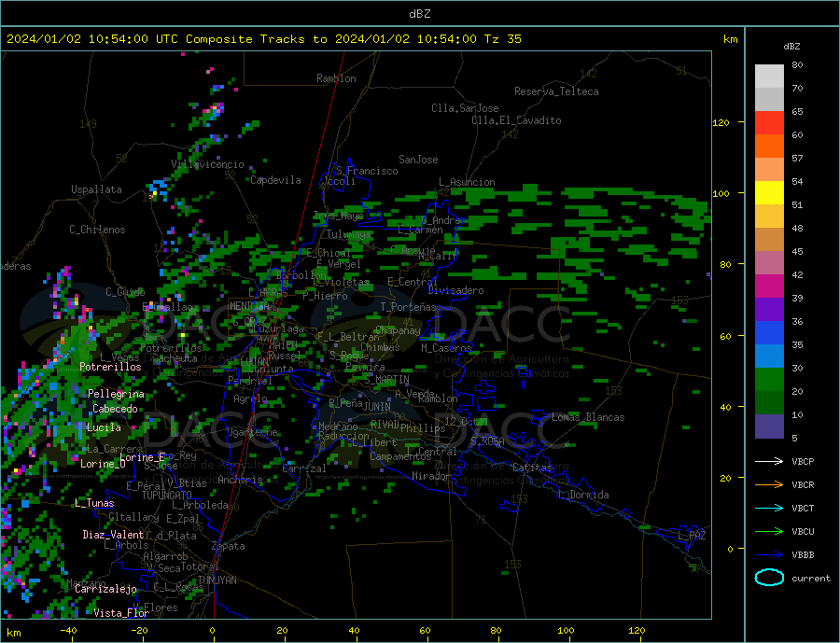Image resolution: width=840 pixels, height=643 pixels.
Task: Click the 'Clla.El_Cavadito' map label
Action: pyautogui.click(x=516, y=120)
